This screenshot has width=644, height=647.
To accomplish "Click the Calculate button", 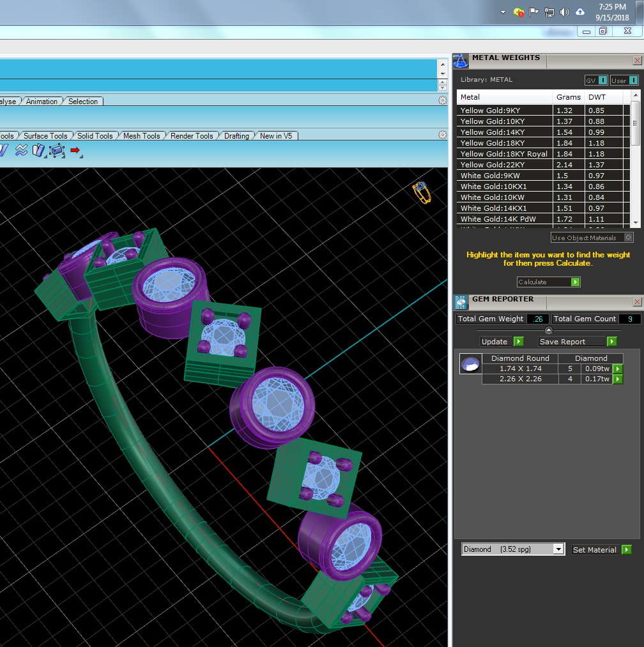I will coord(549,282).
